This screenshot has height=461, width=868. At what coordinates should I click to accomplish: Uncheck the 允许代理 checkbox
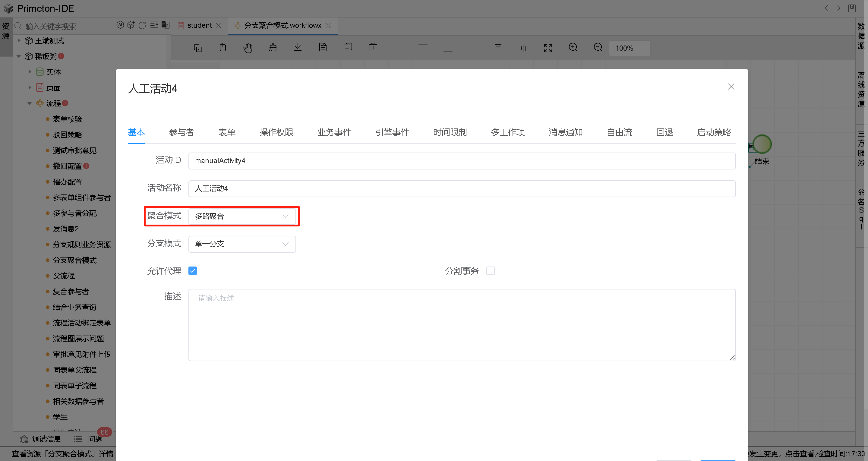point(193,271)
